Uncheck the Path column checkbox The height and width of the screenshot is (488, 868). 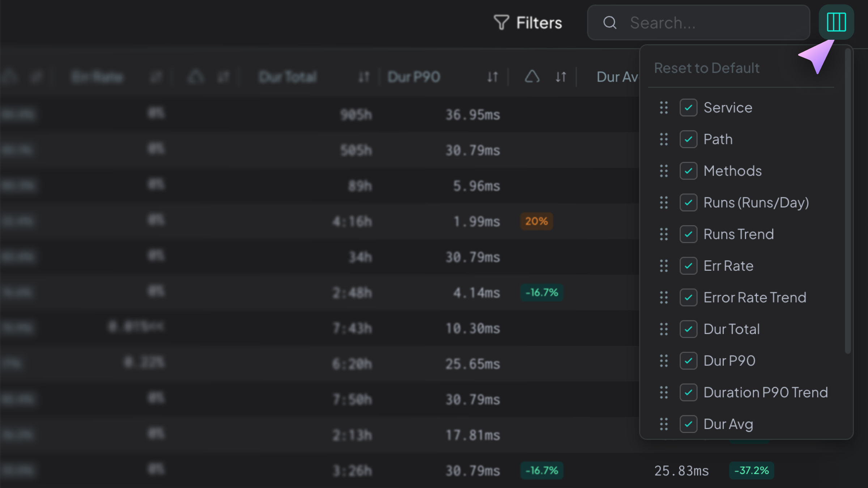(x=688, y=140)
